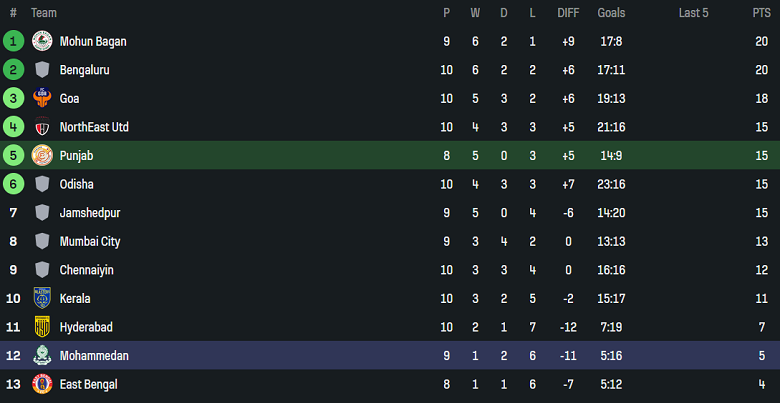The height and width of the screenshot is (403, 780).
Task: Click the Punjab team badge
Action: pyautogui.click(x=42, y=155)
